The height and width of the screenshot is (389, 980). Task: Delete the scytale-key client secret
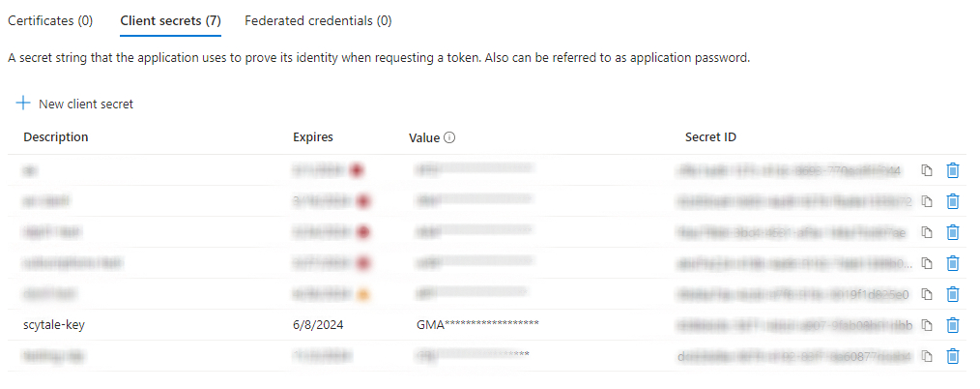pyautogui.click(x=952, y=325)
